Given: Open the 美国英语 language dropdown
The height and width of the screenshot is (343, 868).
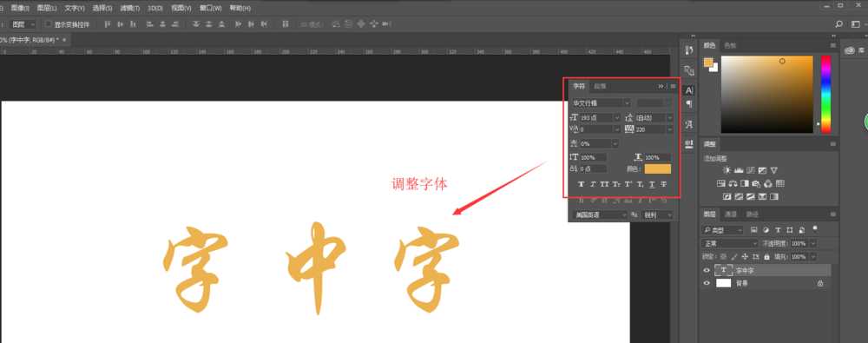Looking at the screenshot, I should click(x=600, y=215).
